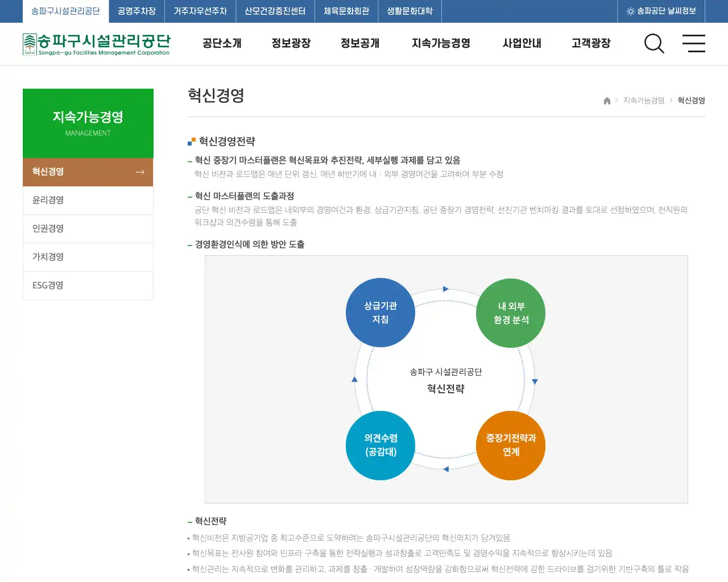Open the 정보광장 menu
The image size is (728, 582).
click(x=291, y=43)
